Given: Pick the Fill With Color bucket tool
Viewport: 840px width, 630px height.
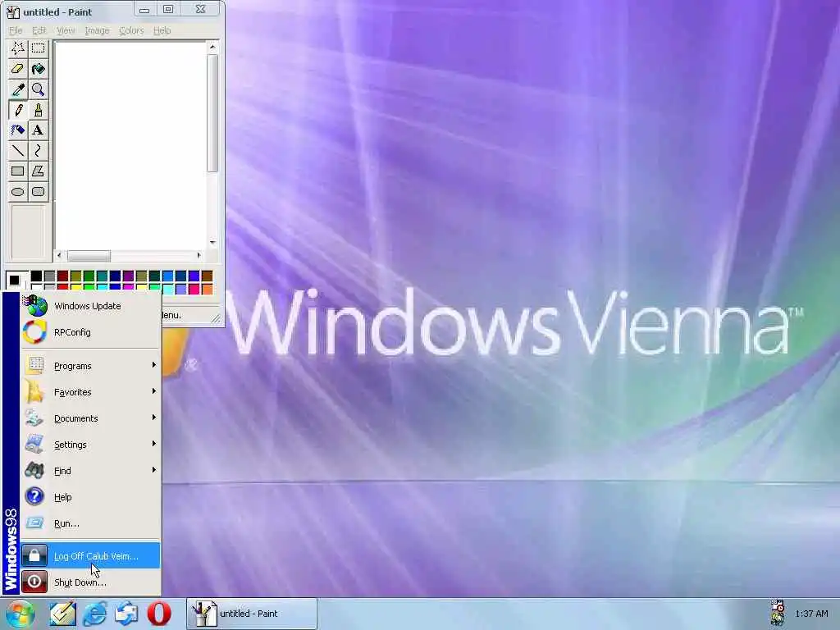Looking at the screenshot, I should (38, 69).
